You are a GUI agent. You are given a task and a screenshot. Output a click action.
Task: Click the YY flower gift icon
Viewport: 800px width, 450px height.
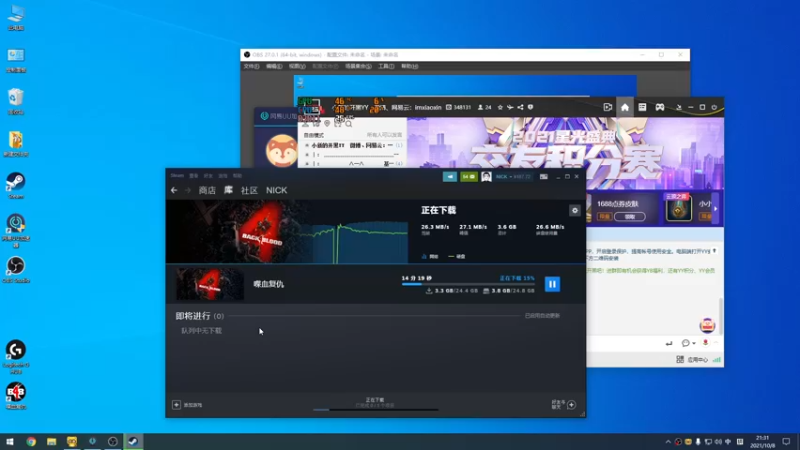click(706, 343)
